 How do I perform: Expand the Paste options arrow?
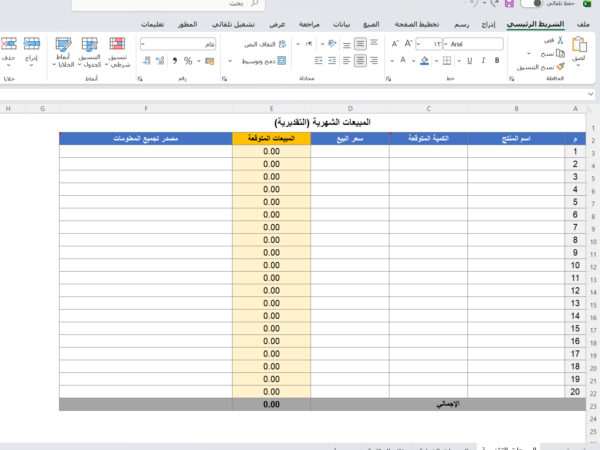(x=579, y=64)
